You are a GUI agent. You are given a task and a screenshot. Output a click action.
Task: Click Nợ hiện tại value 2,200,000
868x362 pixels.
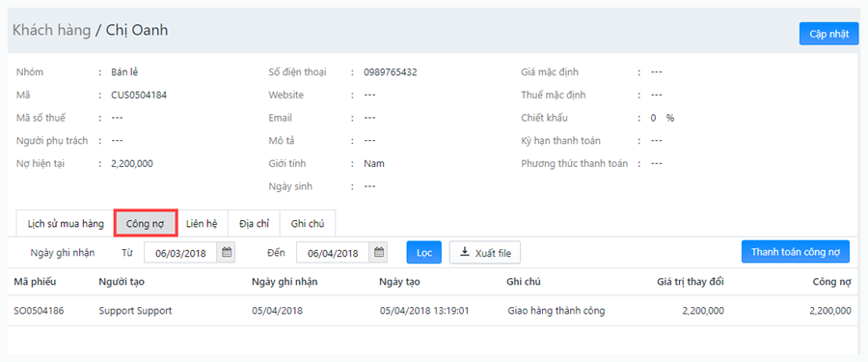coord(132,163)
